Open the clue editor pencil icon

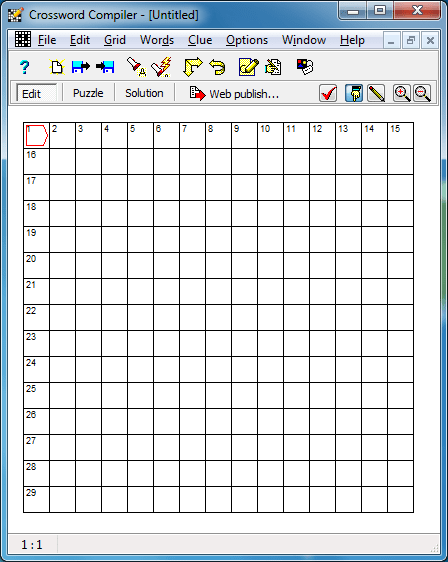(x=248, y=67)
